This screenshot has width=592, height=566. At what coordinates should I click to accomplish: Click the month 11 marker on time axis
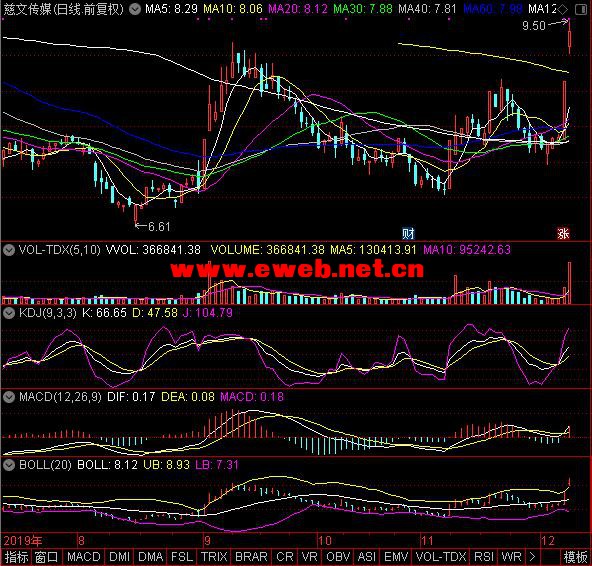427,541
